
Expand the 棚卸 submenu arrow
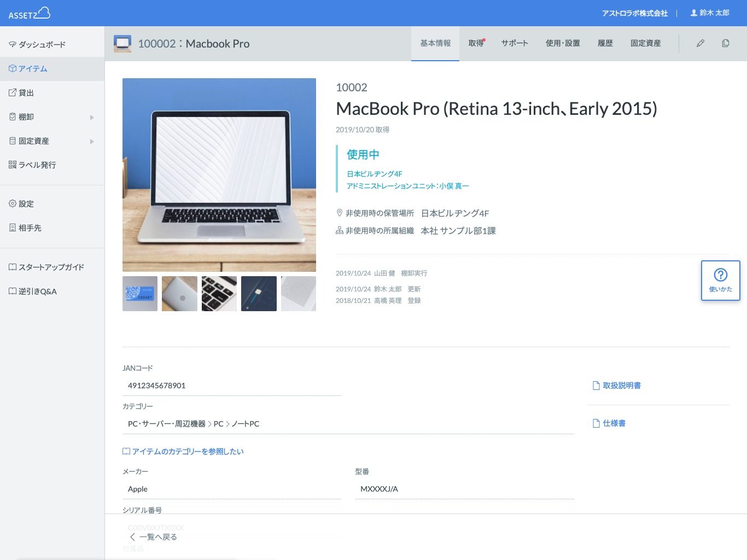(x=92, y=117)
